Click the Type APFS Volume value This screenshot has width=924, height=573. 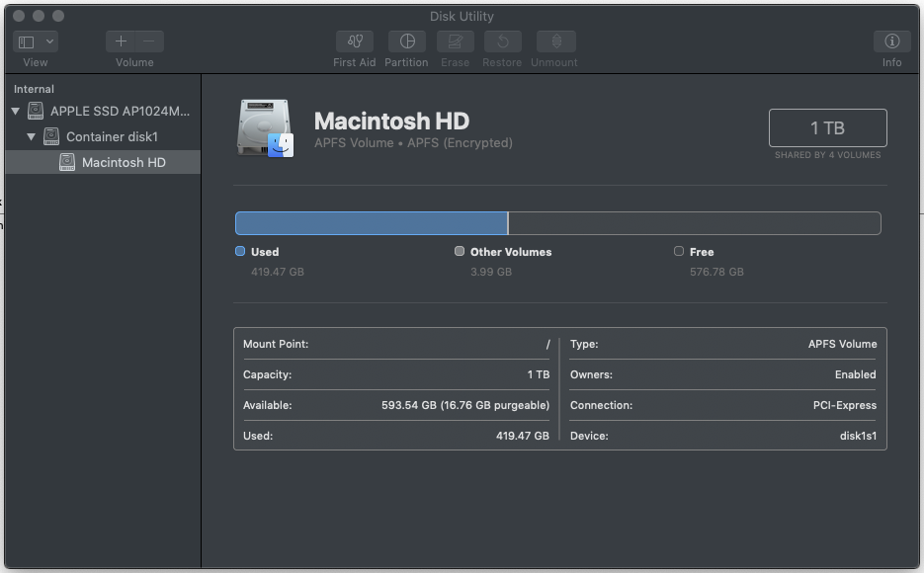842,344
